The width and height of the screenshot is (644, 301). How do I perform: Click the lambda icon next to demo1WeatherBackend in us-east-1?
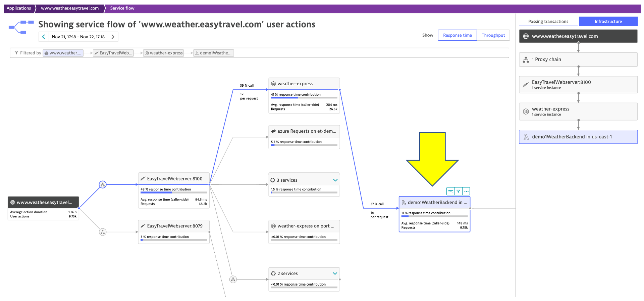click(x=526, y=137)
